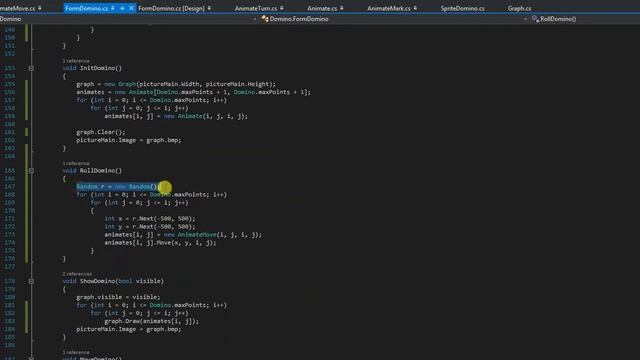Click the 'graph.visible = visible;' line
The image size is (640, 360).
[118, 297]
